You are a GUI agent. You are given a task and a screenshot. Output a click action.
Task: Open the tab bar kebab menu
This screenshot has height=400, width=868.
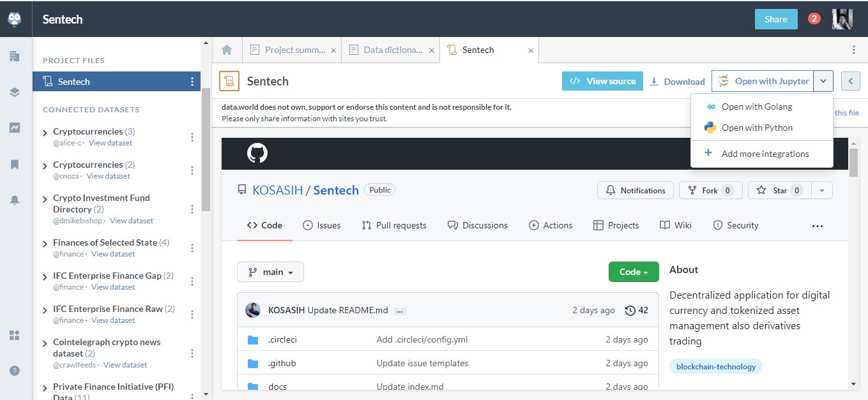(x=854, y=50)
